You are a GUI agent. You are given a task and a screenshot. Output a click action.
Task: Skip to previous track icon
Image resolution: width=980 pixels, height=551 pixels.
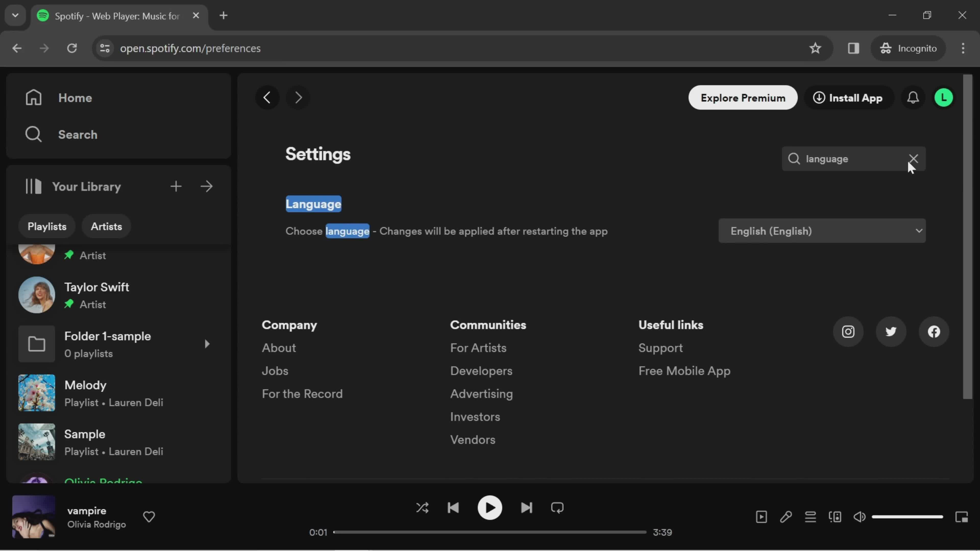pyautogui.click(x=454, y=508)
